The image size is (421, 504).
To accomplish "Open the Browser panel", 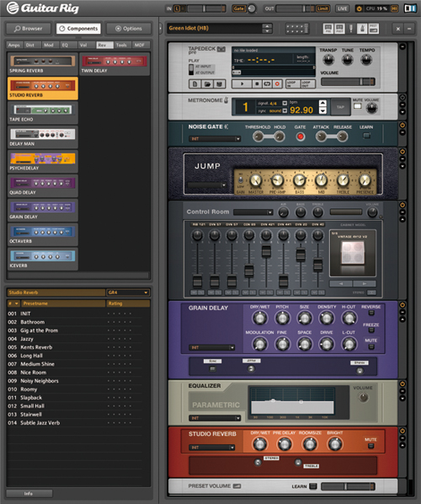I will click(x=29, y=29).
